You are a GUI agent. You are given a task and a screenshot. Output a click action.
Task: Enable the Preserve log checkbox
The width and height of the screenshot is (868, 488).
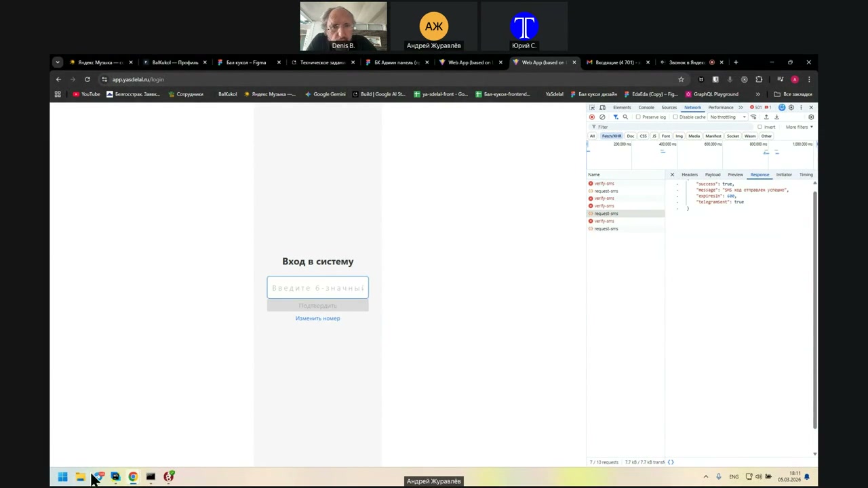point(638,117)
